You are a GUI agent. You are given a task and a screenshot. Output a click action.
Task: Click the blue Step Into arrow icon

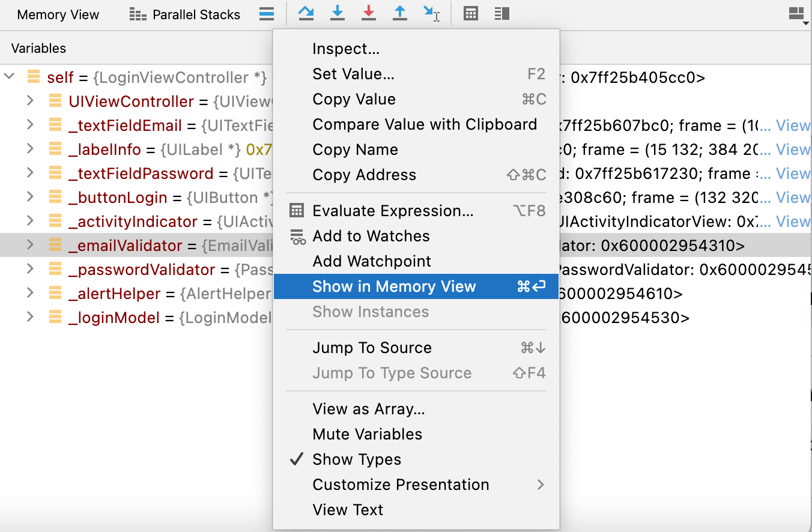338,14
